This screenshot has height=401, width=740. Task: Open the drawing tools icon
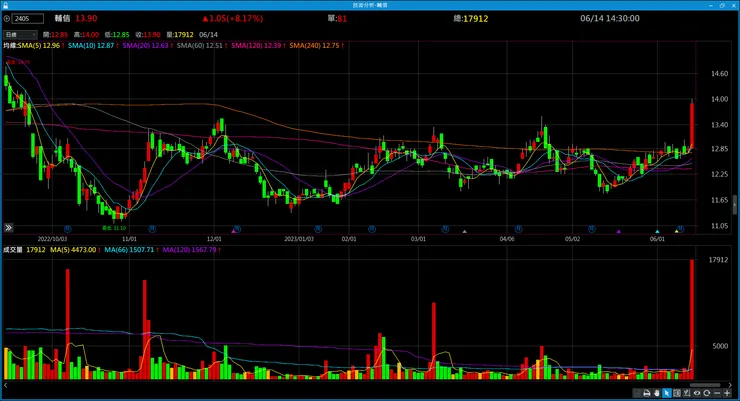[x=687, y=393]
